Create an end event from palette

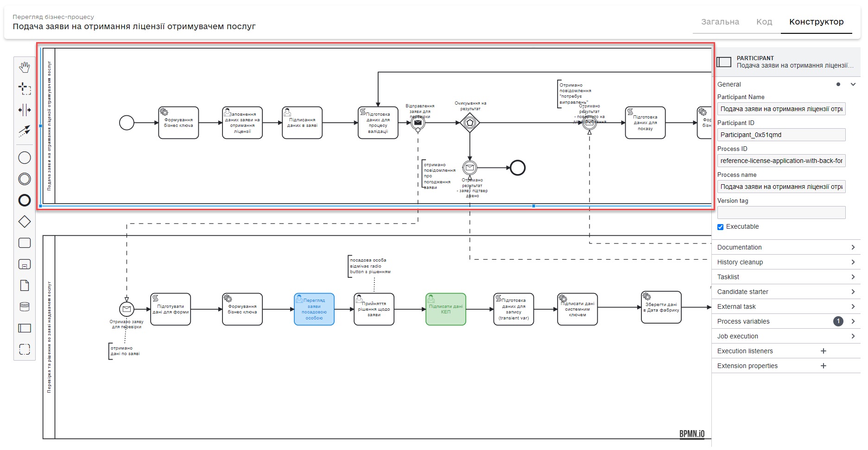(x=25, y=200)
